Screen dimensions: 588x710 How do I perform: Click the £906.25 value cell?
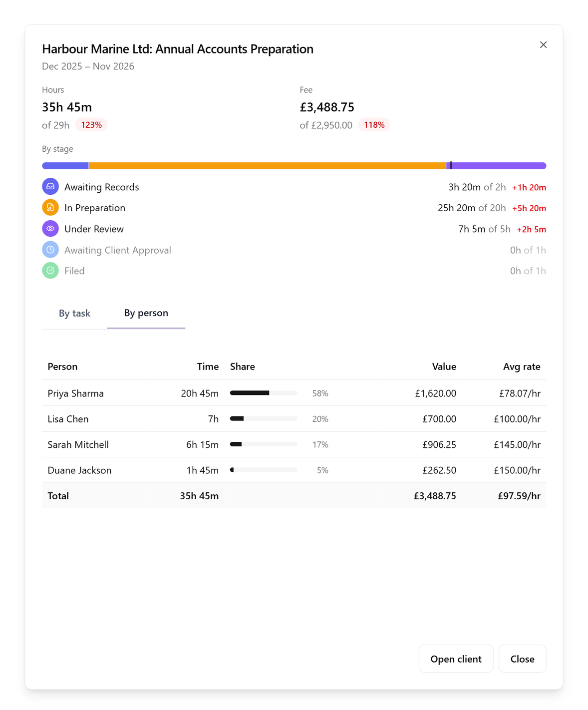click(x=439, y=444)
